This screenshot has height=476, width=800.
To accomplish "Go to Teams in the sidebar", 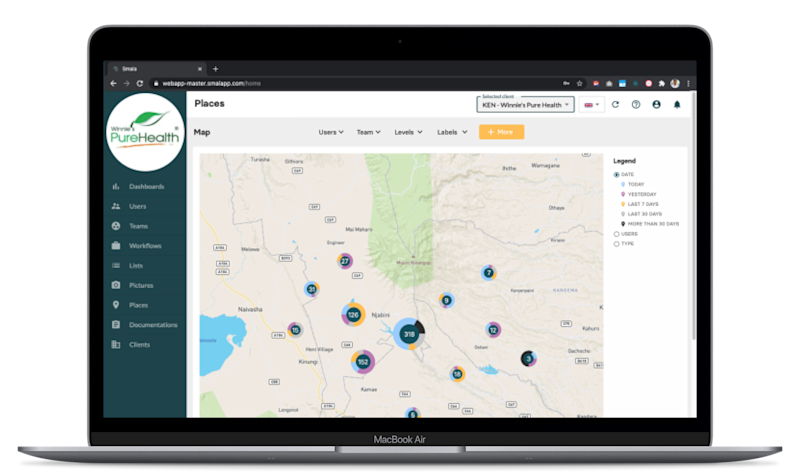I will pyautogui.click(x=138, y=226).
